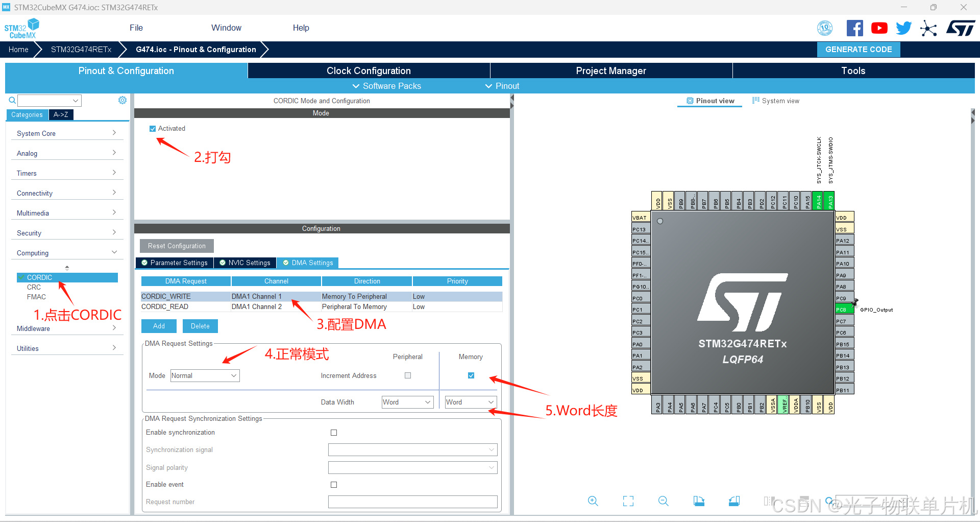Image resolution: width=980 pixels, height=522 pixels.
Task: Click the component search input field
Action: click(x=50, y=100)
